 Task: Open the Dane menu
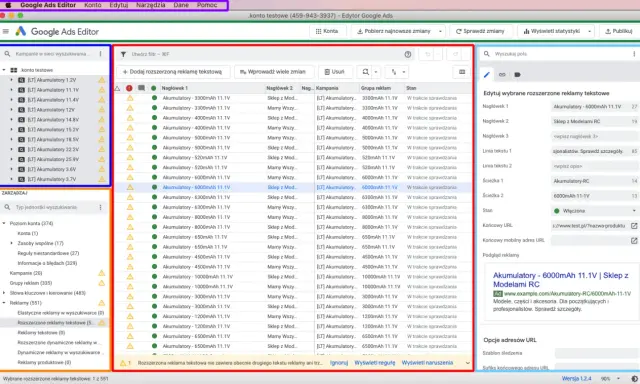pyautogui.click(x=181, y=5)
